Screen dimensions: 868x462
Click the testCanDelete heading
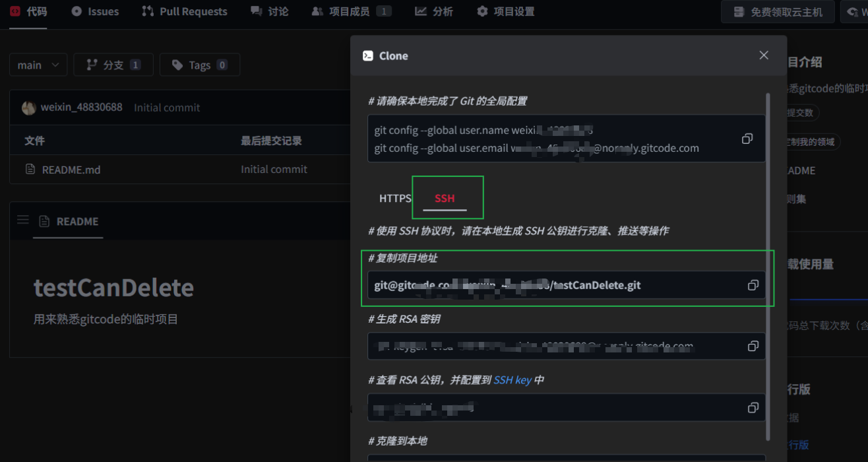pos(113,288)
